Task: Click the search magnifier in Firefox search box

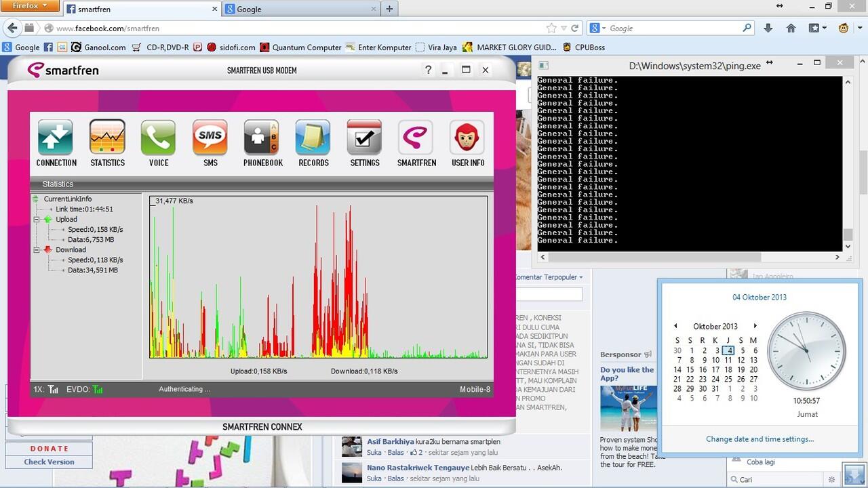Action: 747,28
